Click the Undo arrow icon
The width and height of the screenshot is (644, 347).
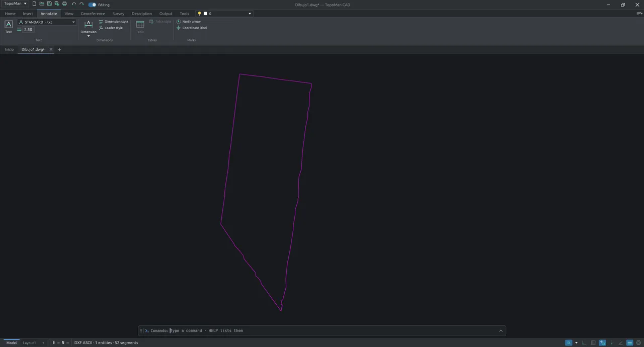pyautogui.click(x=74, y=4)
